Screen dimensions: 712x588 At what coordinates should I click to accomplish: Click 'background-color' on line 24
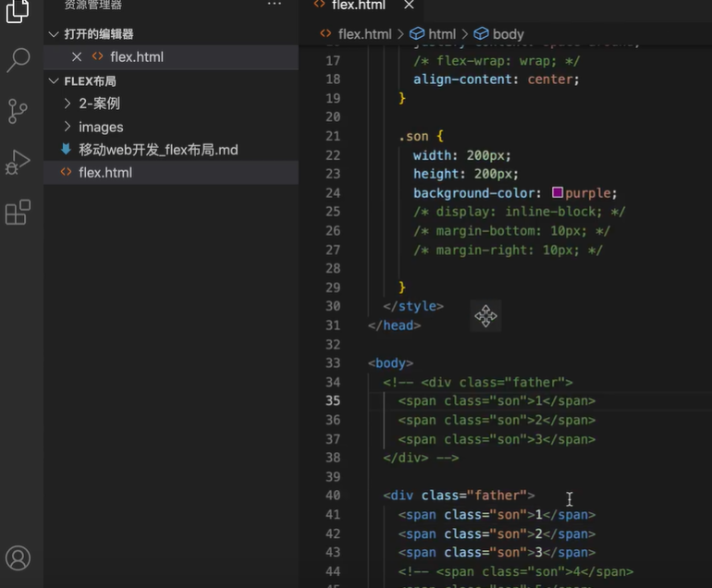473,193
